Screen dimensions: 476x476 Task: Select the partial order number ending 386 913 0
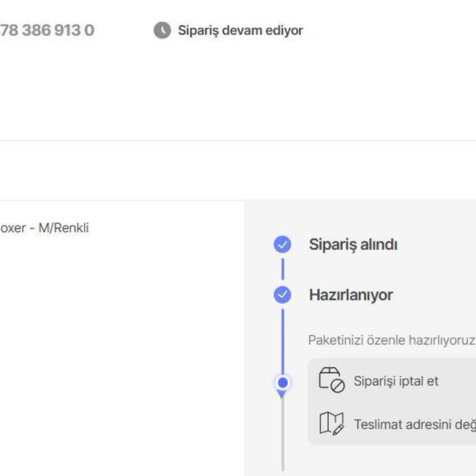[x=47, y=30]
